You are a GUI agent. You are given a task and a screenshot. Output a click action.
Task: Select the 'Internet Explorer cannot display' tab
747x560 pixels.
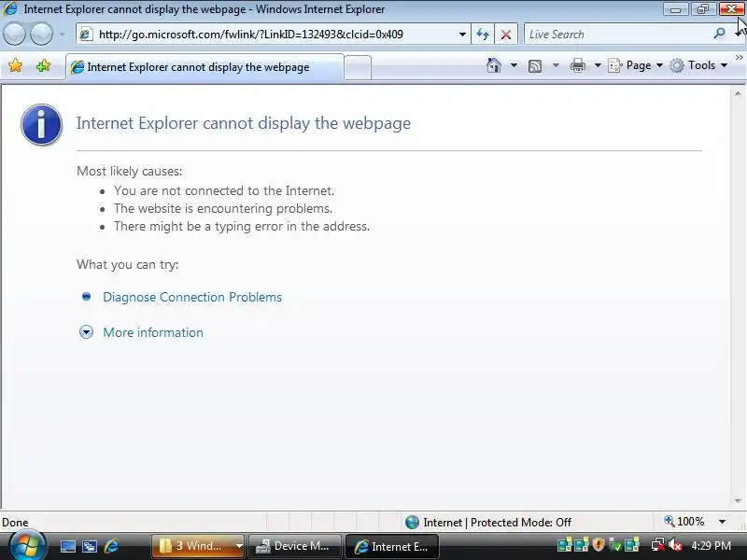(204, 67)
